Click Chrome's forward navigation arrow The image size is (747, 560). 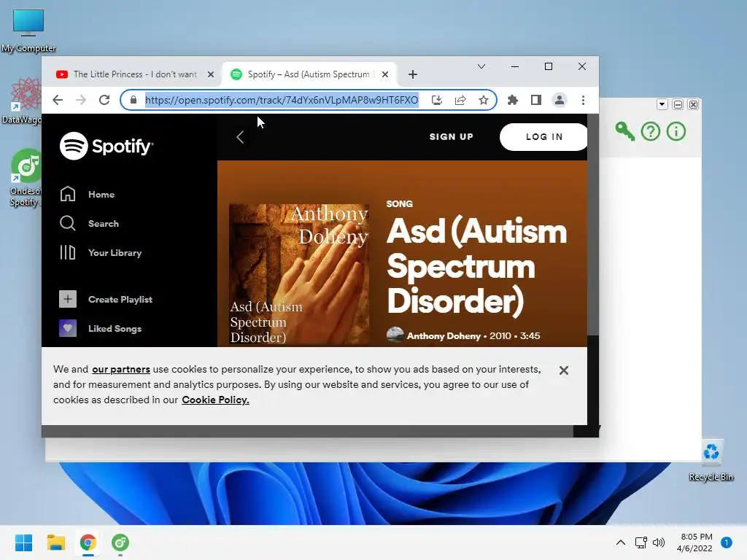click(x=81, y=100)
